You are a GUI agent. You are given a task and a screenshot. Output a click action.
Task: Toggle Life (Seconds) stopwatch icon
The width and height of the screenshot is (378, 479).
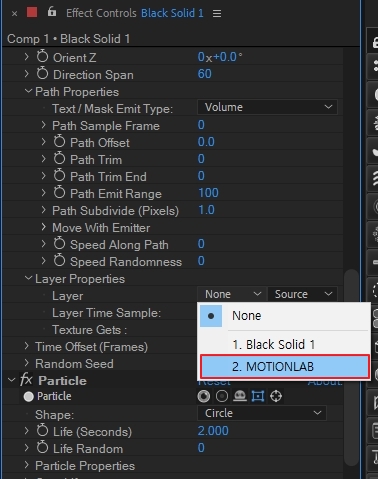[x=42, y=430]
